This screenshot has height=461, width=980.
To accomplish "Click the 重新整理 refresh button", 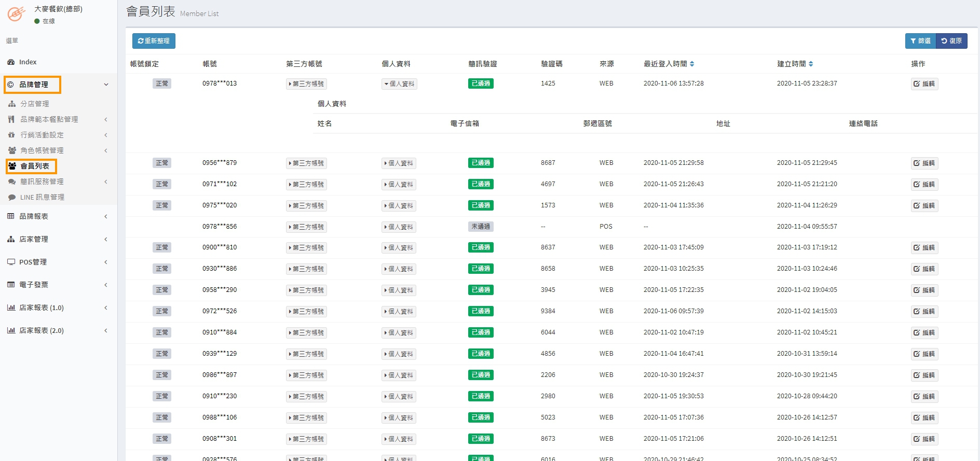I will click(154, 41).
